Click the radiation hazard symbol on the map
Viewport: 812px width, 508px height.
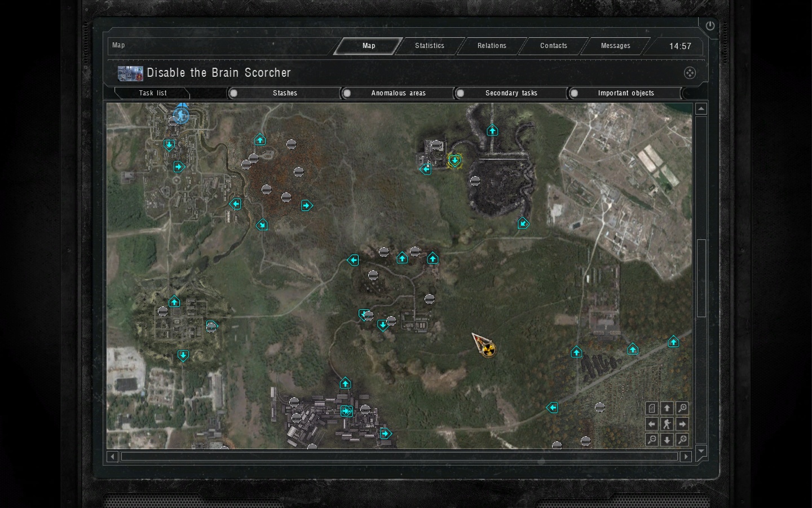coord(489,350)
